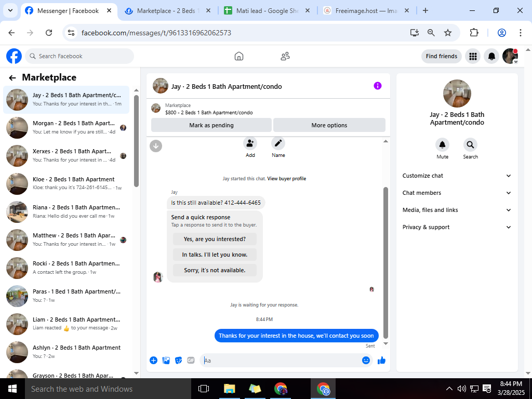Click the Facebook logo icon
532x399 pixels.
[x=14, y=56]
